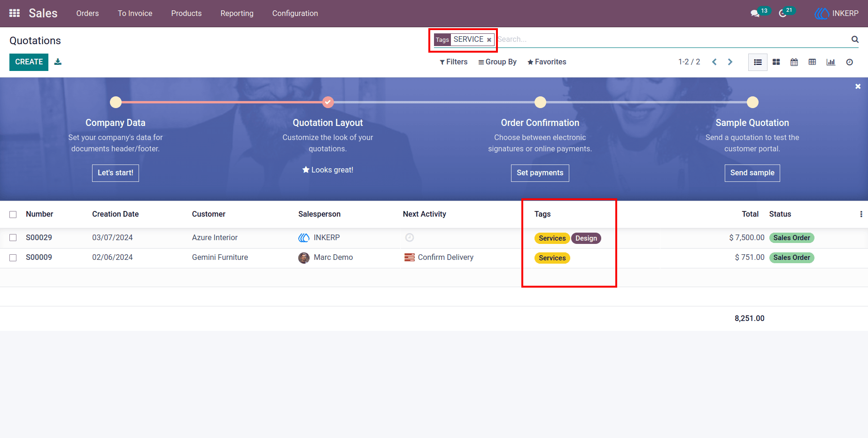This screenshot has width=868, height=438.
Task: Open the Configuration menu
Action: tap(295, 13)
